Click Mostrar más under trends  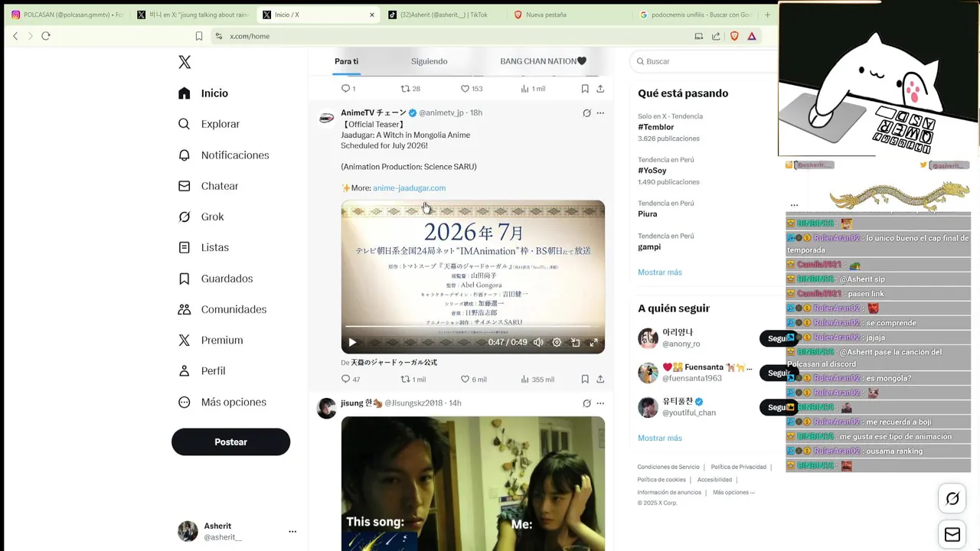[660, 272]
